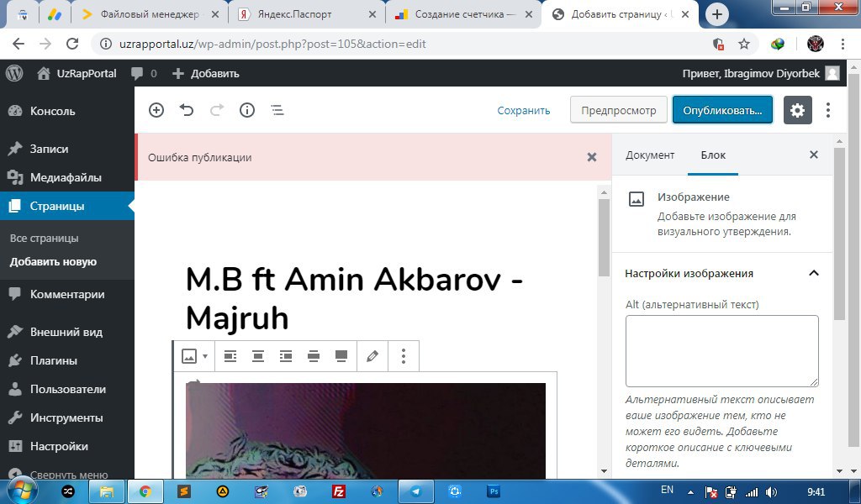Screen dimensions: 861x504
Task: Dismiss the Ошибка публикации notice
Action: (x=591, y=157)
